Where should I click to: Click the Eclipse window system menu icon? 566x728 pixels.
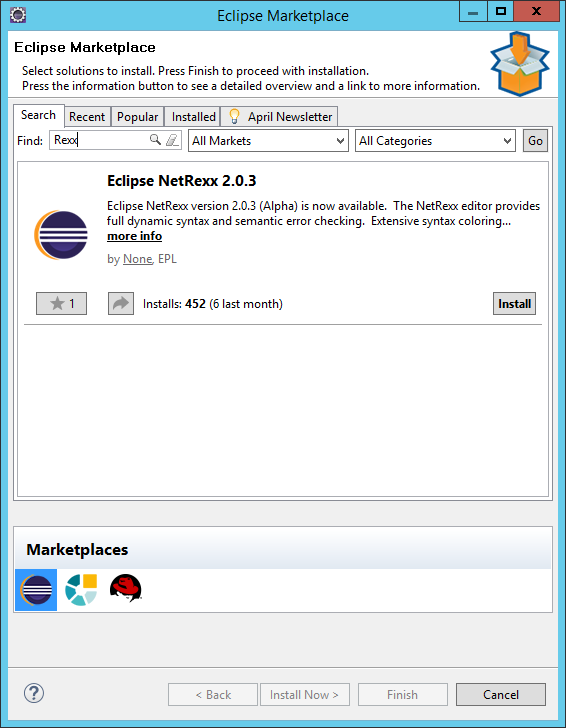point(18,15)
